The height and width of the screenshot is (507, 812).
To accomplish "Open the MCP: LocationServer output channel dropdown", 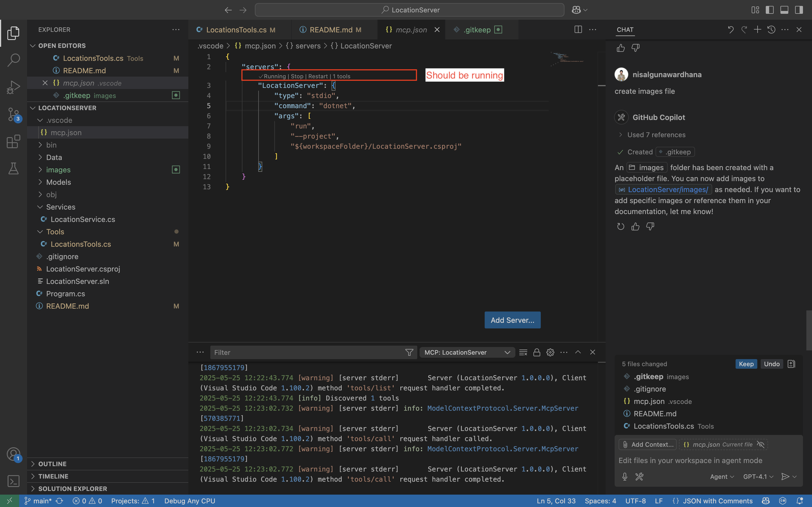I will click(x=467, y=352).
